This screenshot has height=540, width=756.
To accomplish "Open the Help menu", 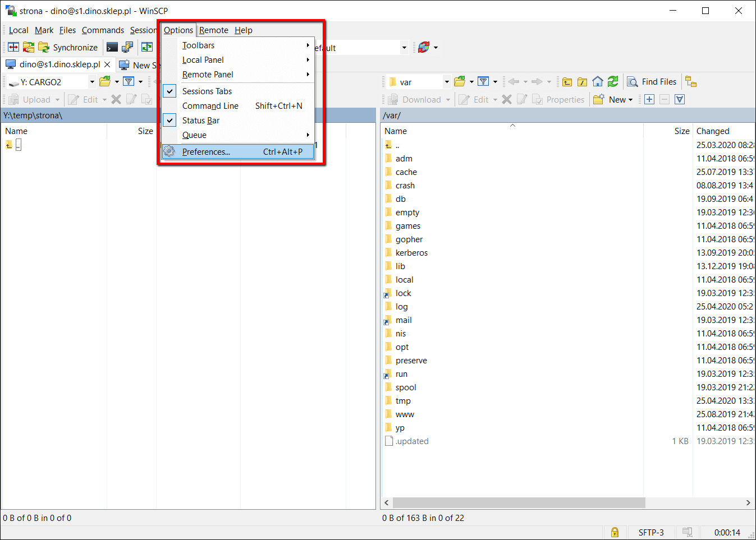I will [244, 30].
